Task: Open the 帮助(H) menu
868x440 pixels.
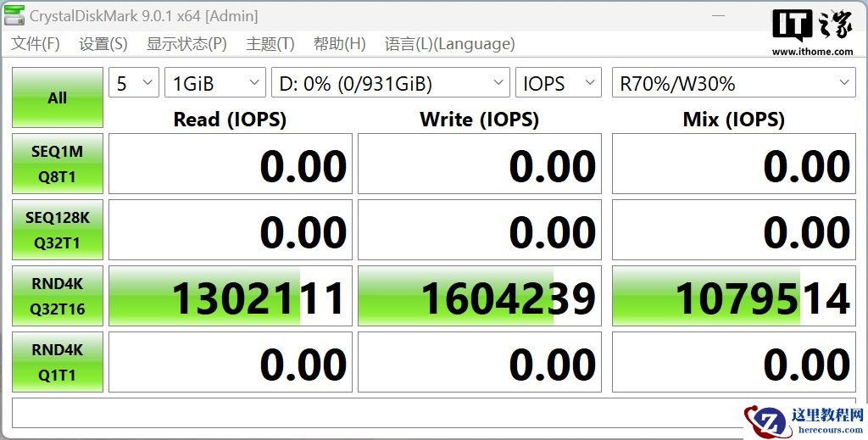Action: click(x=340, y=44)
